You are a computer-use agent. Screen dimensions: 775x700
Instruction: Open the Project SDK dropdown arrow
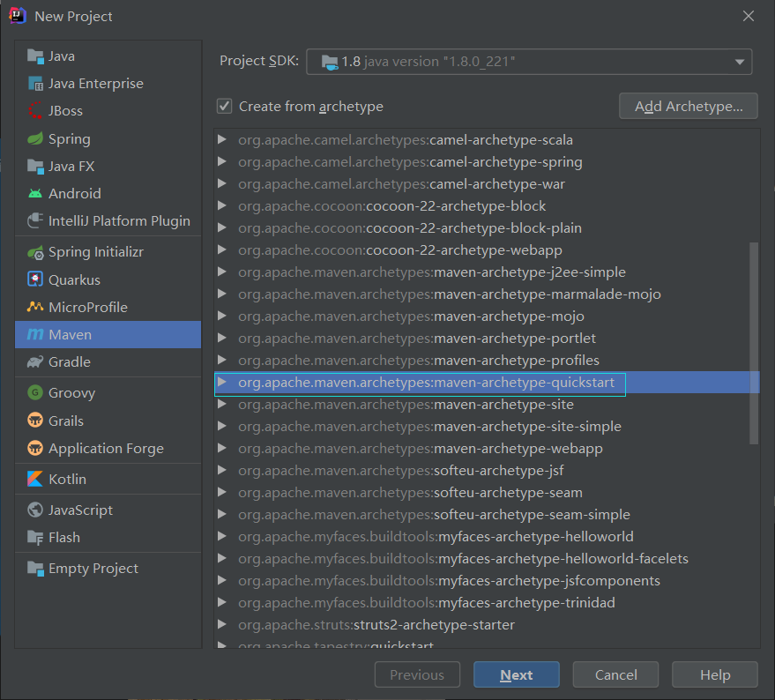(740, 62)
